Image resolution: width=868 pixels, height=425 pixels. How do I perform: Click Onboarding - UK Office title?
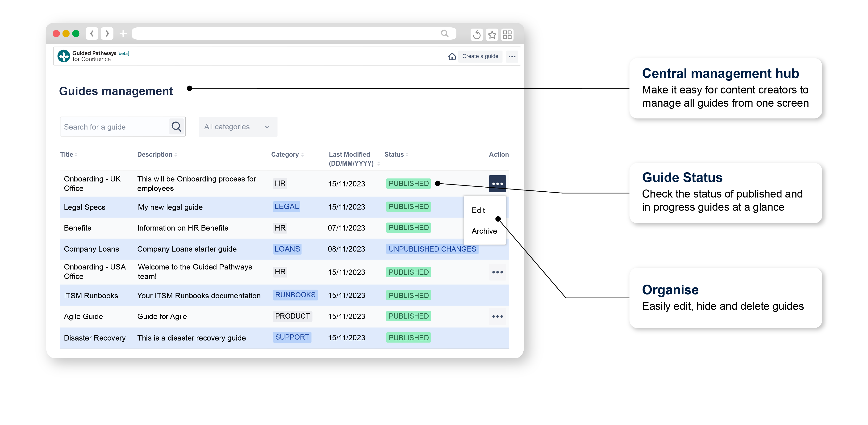(x=92, y=184)
